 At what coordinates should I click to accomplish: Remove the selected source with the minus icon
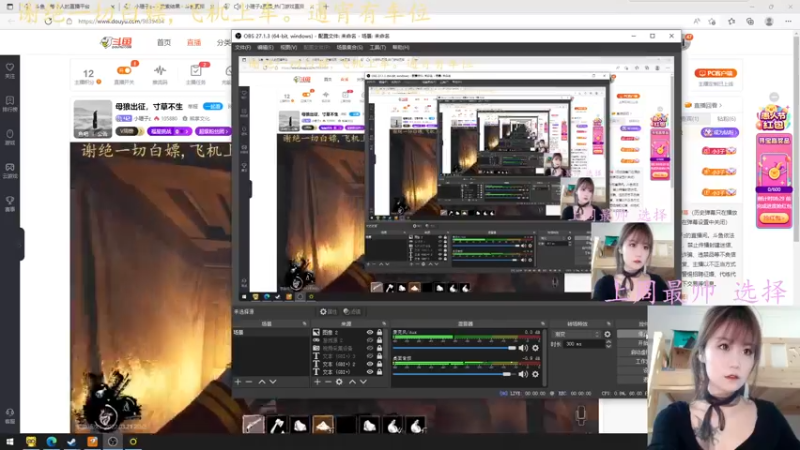pos(328,382)
